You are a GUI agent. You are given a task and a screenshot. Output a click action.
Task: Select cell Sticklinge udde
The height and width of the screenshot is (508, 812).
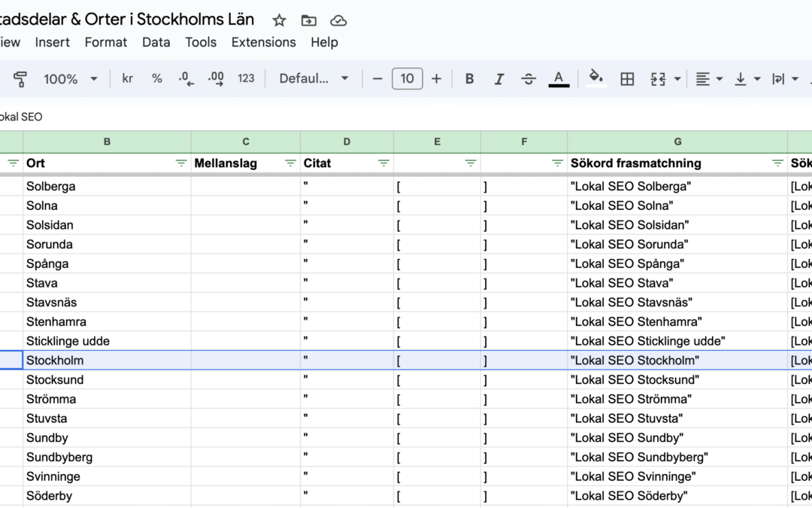pos(108,341)
